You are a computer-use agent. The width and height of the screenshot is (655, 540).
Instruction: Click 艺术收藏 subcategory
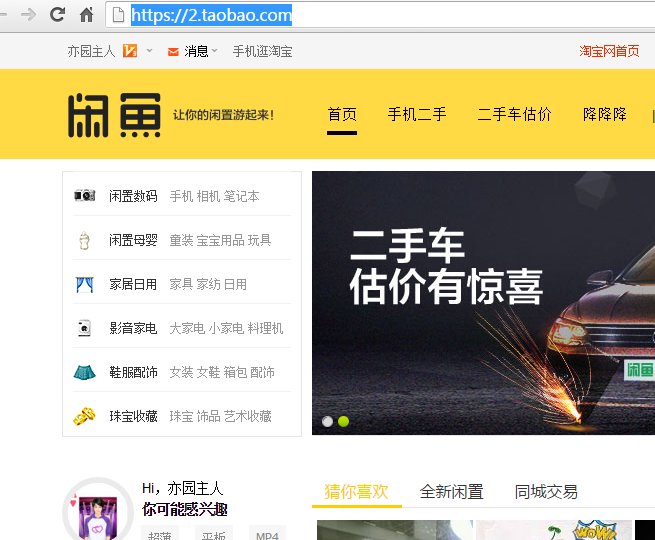247,416
